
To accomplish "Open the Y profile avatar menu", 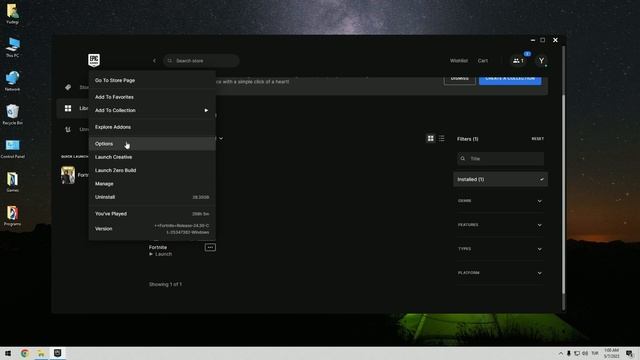I will coord(541,61).
